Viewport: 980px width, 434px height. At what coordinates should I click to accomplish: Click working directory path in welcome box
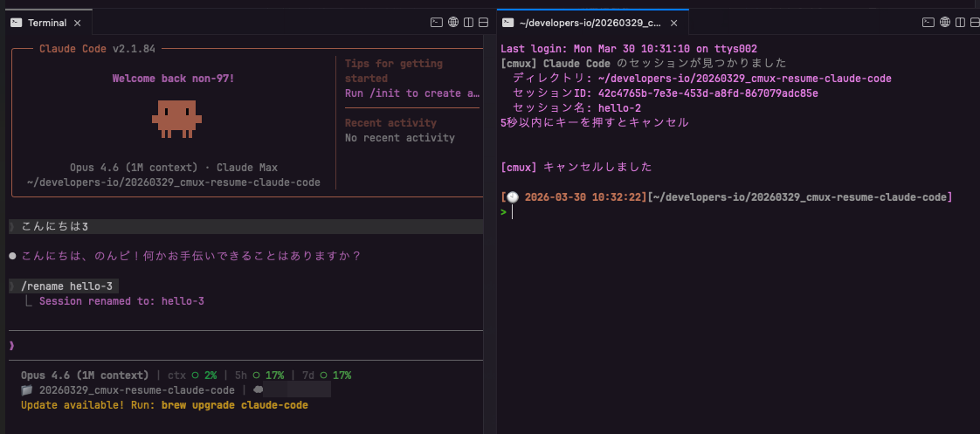(x=174, y=183)
